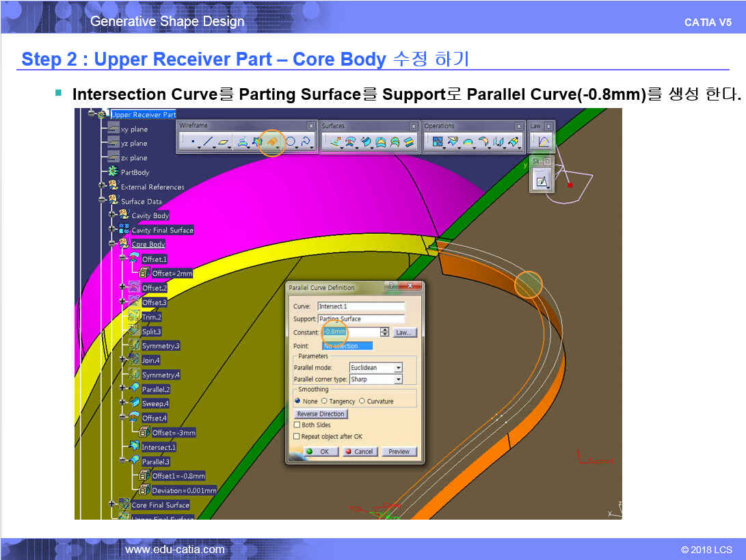
Task: Open Parallel corner type dropdown
Action: click(398, 379)
